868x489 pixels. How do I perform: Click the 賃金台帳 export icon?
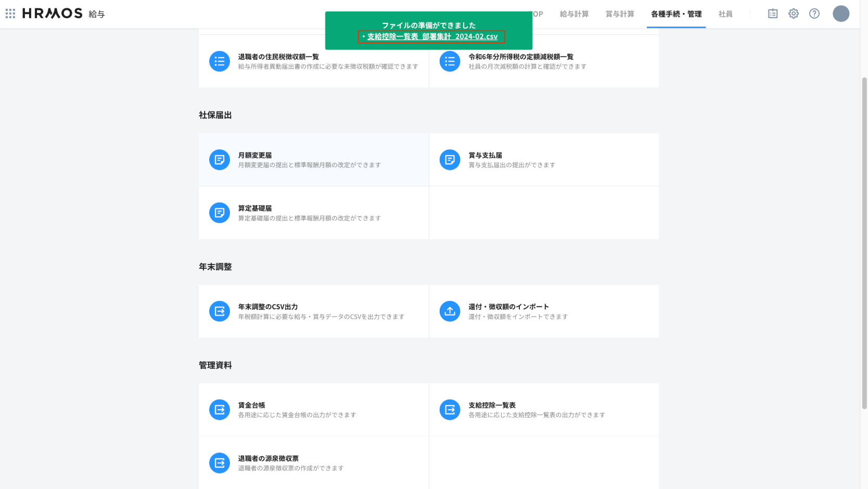(219, 410)
